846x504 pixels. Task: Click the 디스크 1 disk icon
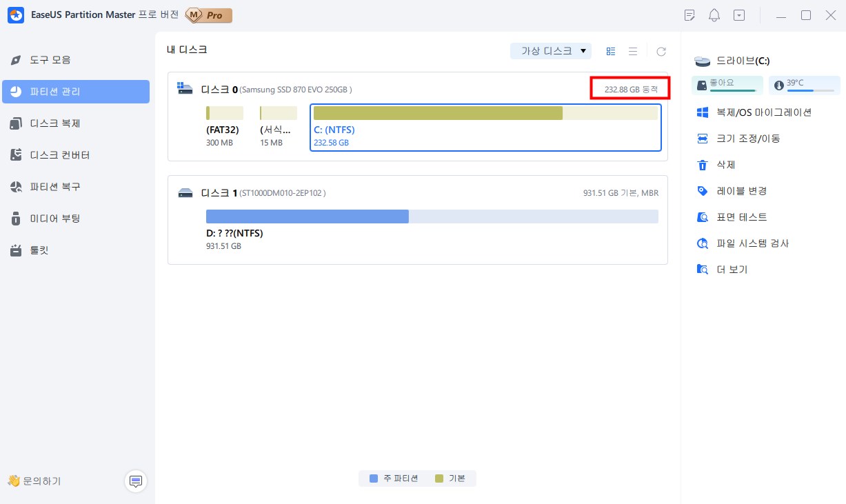(185, 193)
